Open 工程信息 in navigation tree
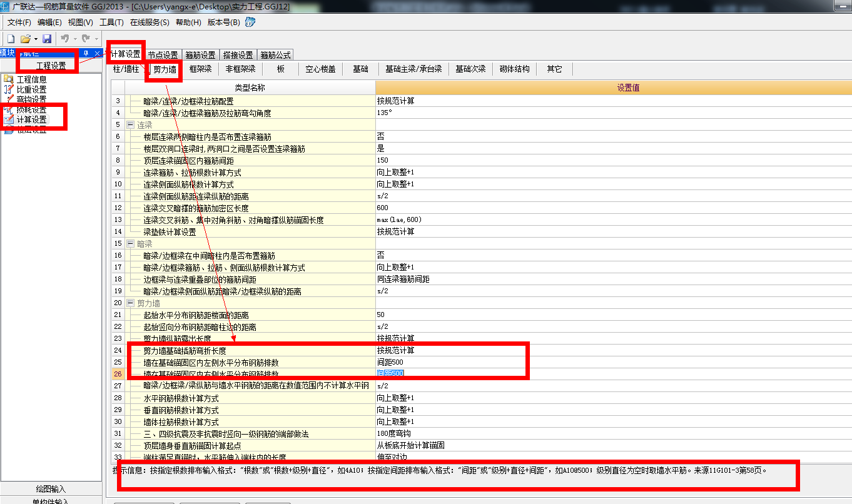The image size is (852, 504). [x=31, y=79]
